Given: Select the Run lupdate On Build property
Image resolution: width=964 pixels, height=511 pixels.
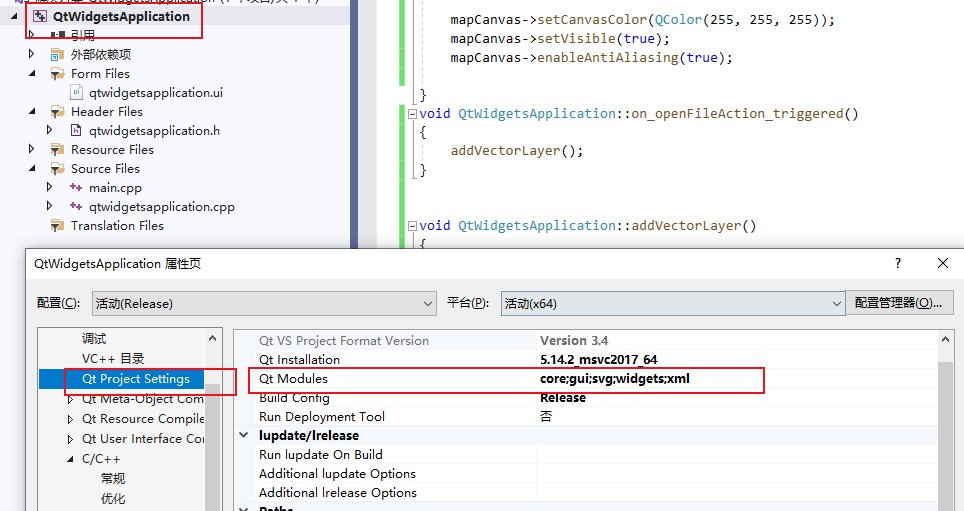Looking at the screenshot, I should (320, 455).
